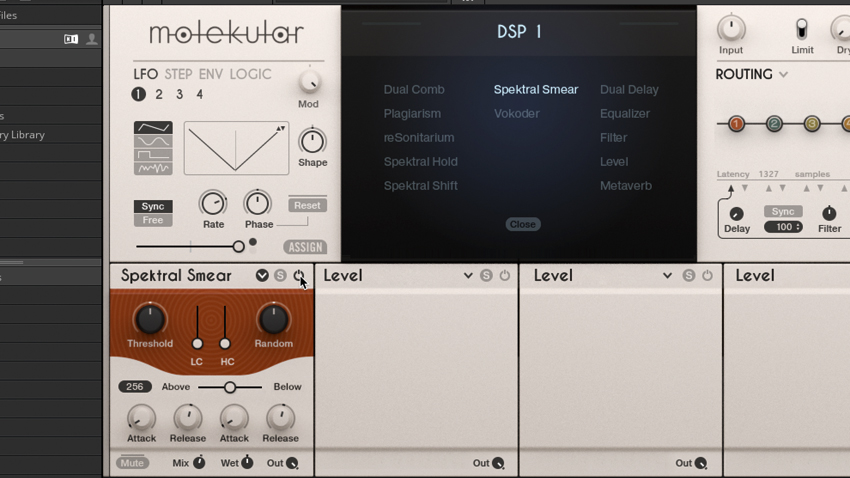Image resolution: width=850 pixels, height=478 pixels.
Task: Click the 256 FFT size value
Action: coord(134,386)
